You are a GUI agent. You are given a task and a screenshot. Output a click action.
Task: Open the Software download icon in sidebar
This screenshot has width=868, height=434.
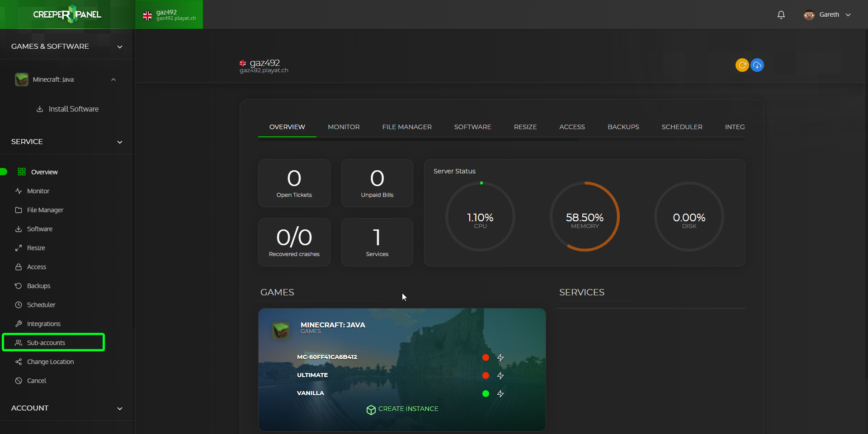(19, 229)
